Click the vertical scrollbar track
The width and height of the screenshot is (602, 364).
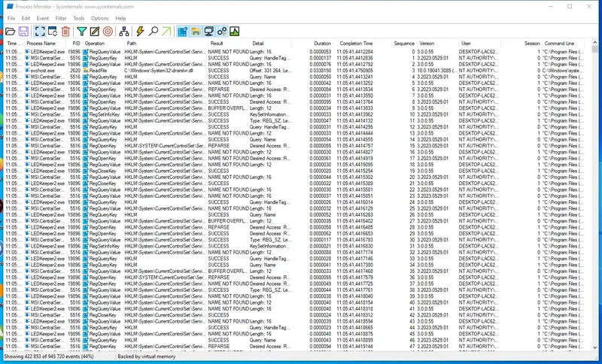(x=594, y=199)
